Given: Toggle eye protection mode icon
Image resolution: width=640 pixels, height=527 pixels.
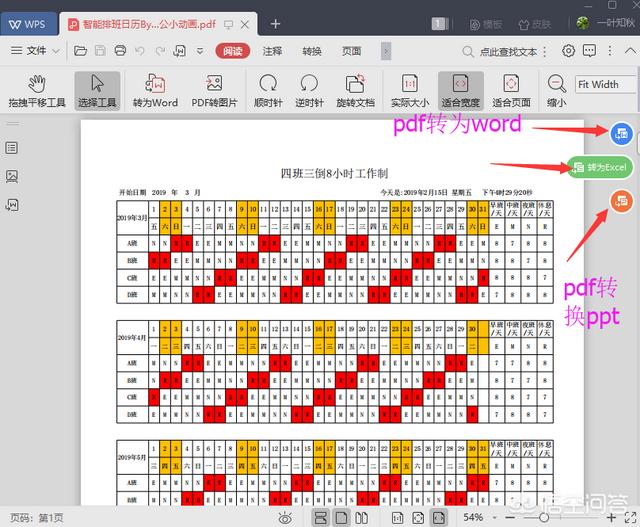Looking at the screenshot, I should tap(285, 518).
